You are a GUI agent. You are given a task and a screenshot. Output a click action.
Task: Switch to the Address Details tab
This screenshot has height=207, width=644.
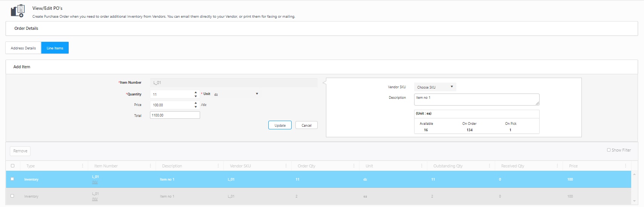(x=23, y=48)
